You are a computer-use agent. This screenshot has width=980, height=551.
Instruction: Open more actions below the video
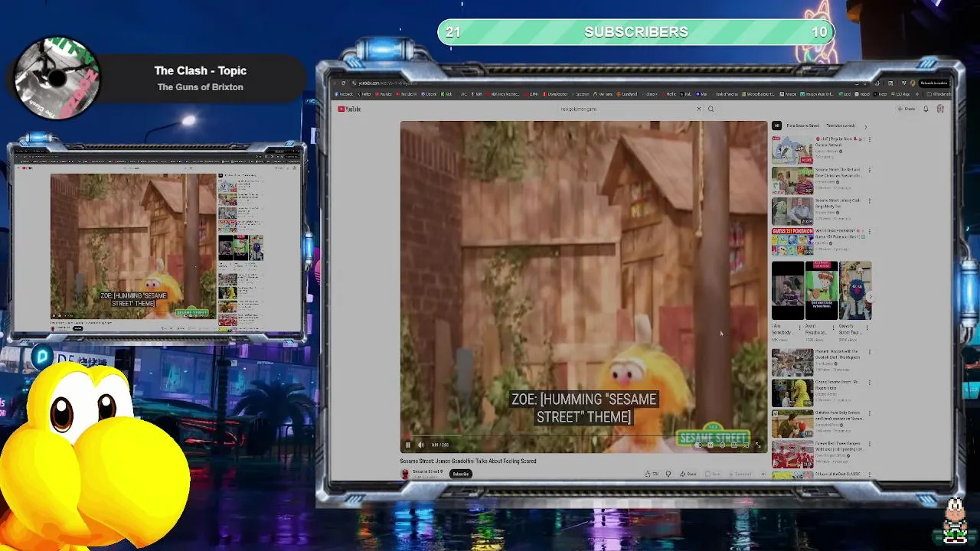(x=763, y=474)
